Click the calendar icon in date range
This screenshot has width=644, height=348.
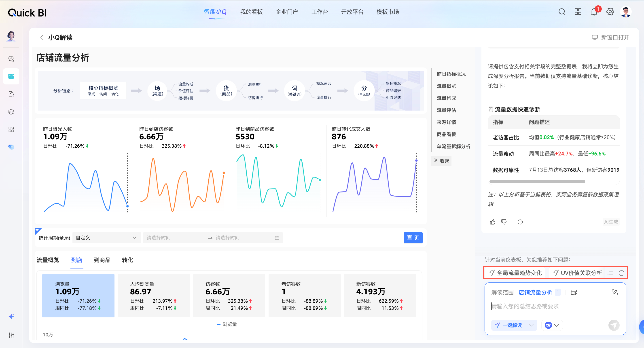click(x=277, y=238)
